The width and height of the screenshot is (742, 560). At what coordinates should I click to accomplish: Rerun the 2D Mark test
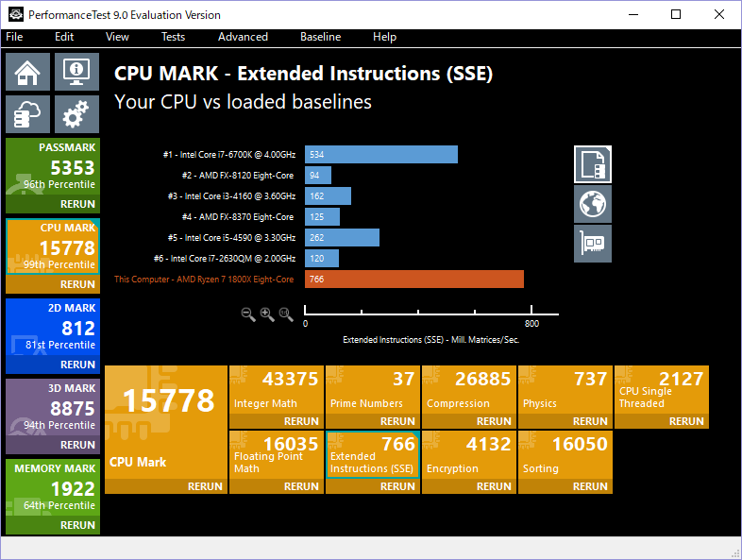[x=53, y=365]
